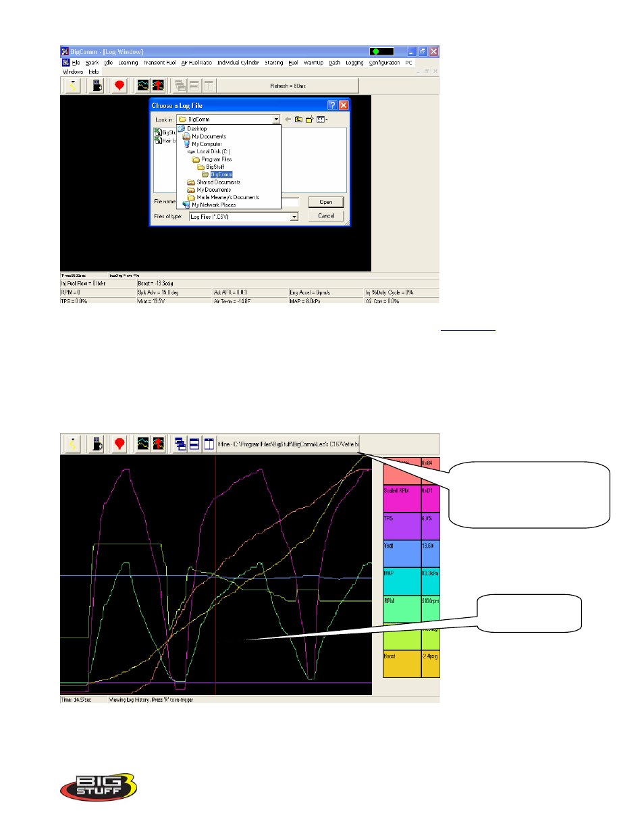
Task: Click the green RPM color cell
Action: point(402,608)
